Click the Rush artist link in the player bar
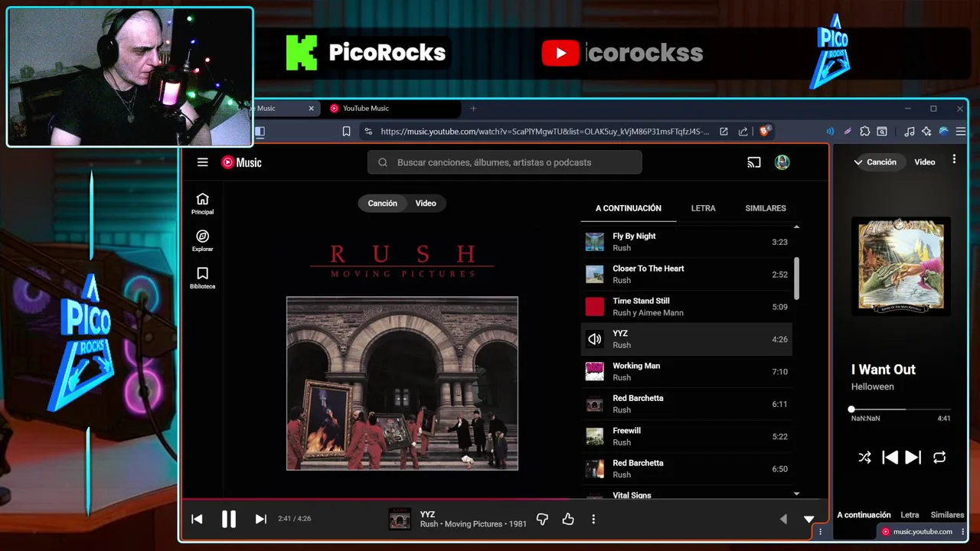 coord(429,524)
